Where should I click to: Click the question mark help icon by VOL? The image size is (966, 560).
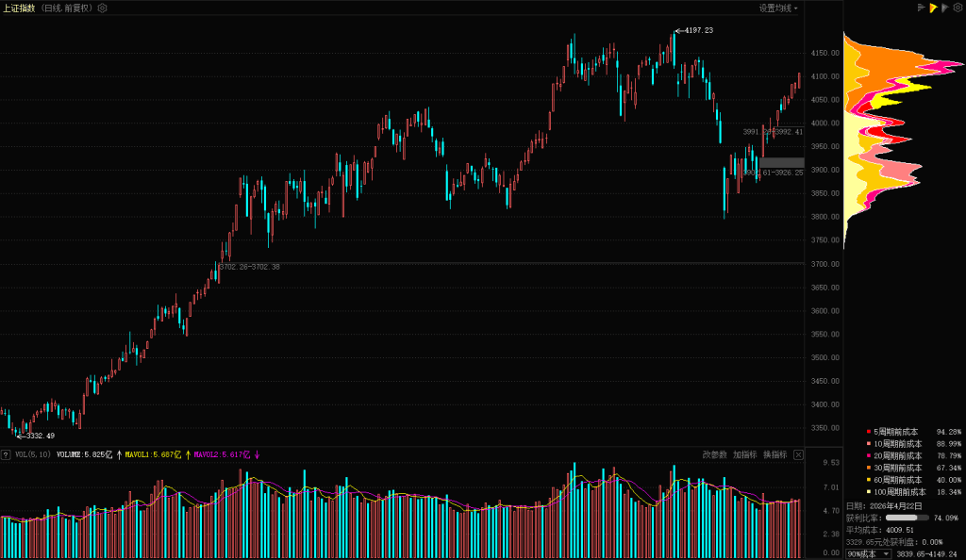(6, 454)
